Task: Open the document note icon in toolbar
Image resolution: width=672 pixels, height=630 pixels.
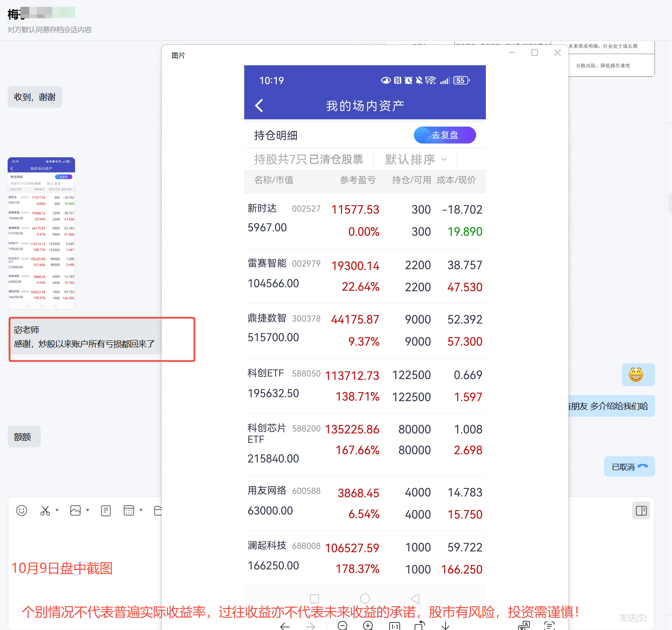Action: [106, 510]
